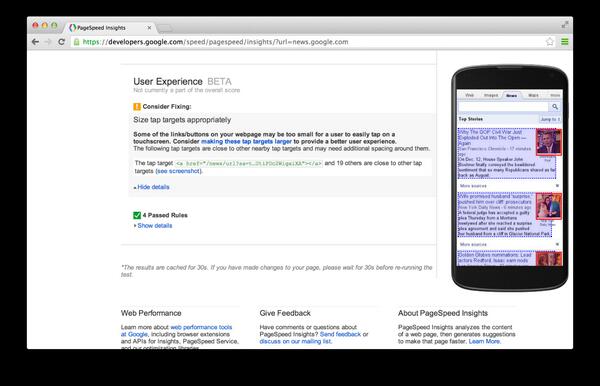Open the making these tap targets larger link

coord(246,142)
